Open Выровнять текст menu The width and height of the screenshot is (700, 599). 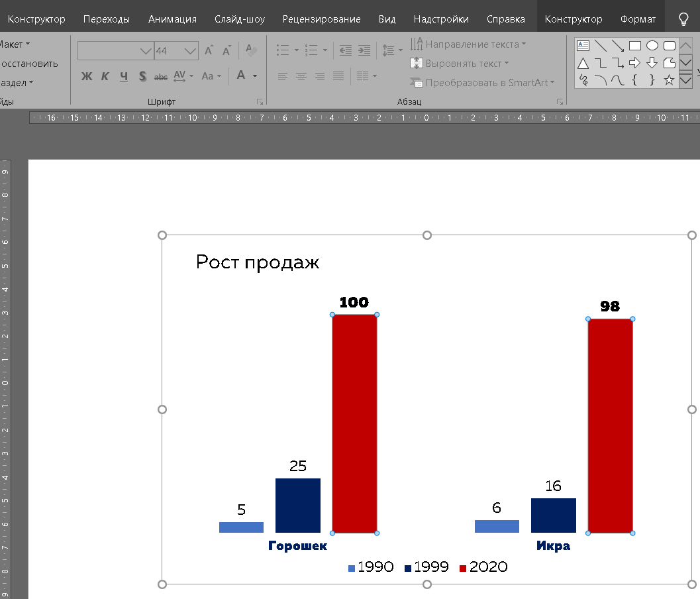click(x=460, y=64)
